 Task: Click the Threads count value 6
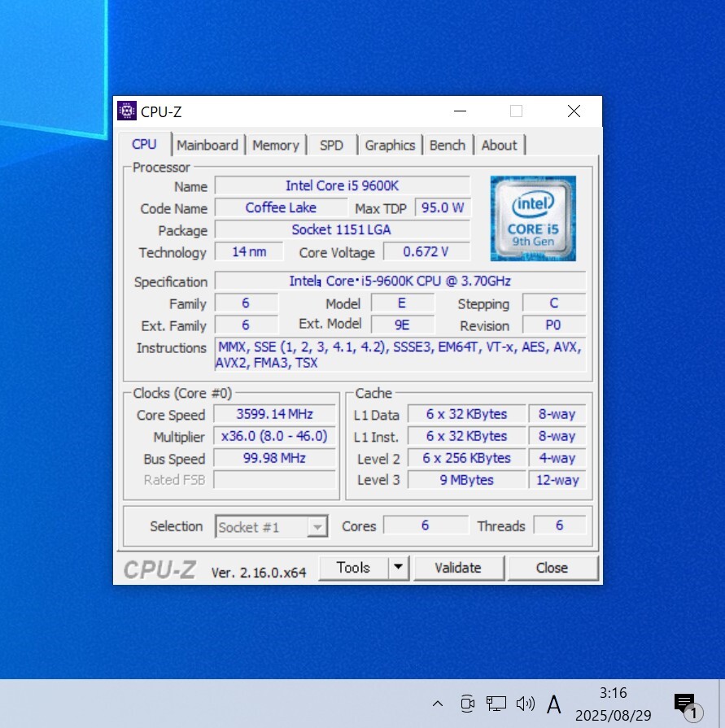point(560,525)
